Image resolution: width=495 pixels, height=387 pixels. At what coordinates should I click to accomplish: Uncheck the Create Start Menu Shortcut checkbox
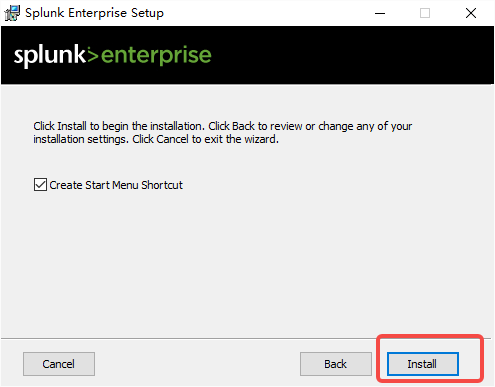[40, 184]
